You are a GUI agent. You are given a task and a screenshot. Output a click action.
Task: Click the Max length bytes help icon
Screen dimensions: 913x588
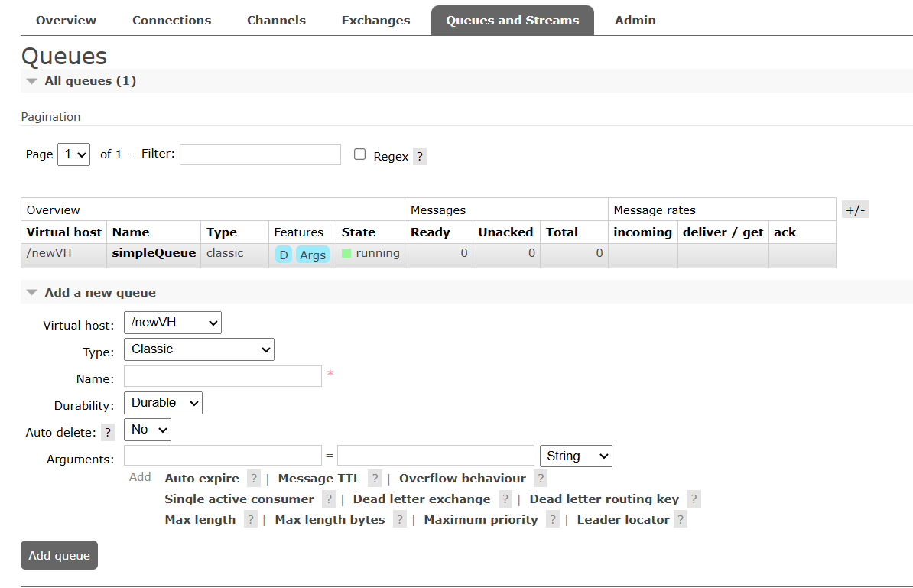pos(399,520)
